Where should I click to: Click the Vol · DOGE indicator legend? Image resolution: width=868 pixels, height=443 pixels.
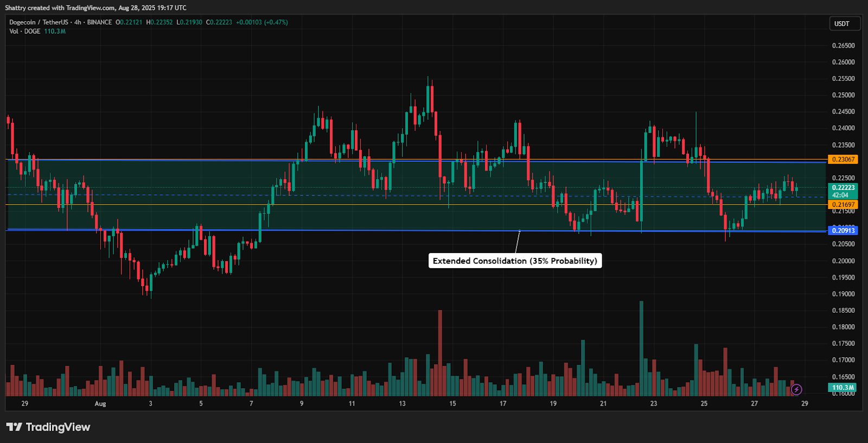25,31
